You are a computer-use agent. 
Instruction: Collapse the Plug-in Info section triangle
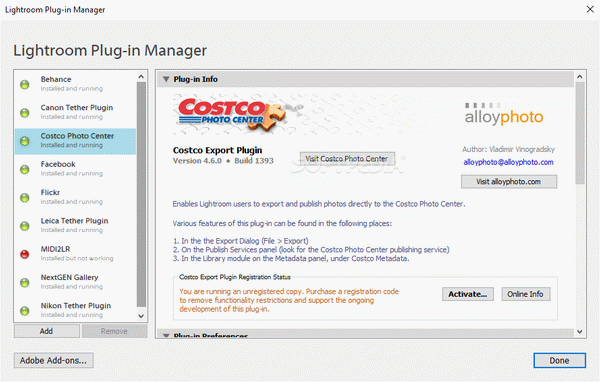pos(166,79)
